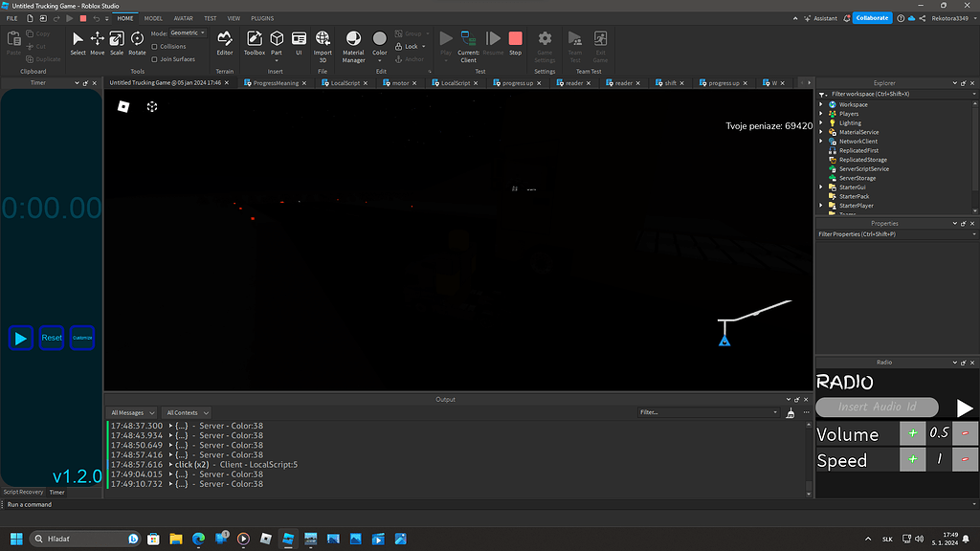Image resolution: width=980 pixels, height=551 pixels.
Task: Switch to MODEL ribbon tab
Action: 153,18
